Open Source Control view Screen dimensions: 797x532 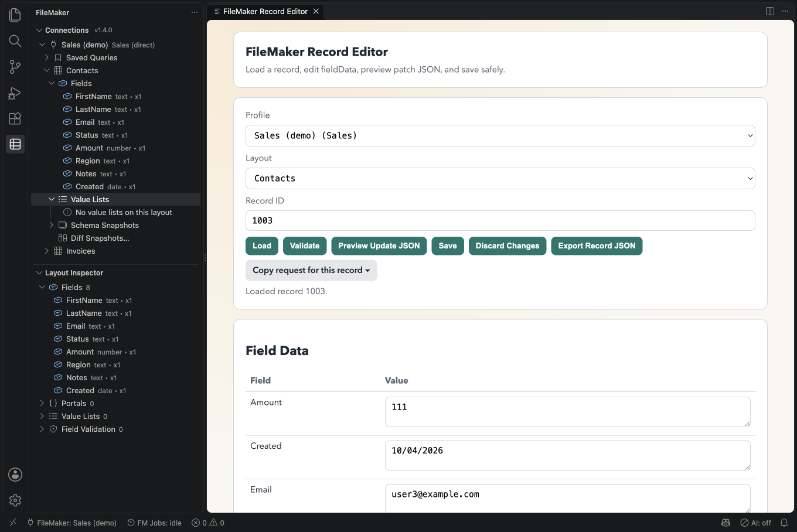point(15,67)
